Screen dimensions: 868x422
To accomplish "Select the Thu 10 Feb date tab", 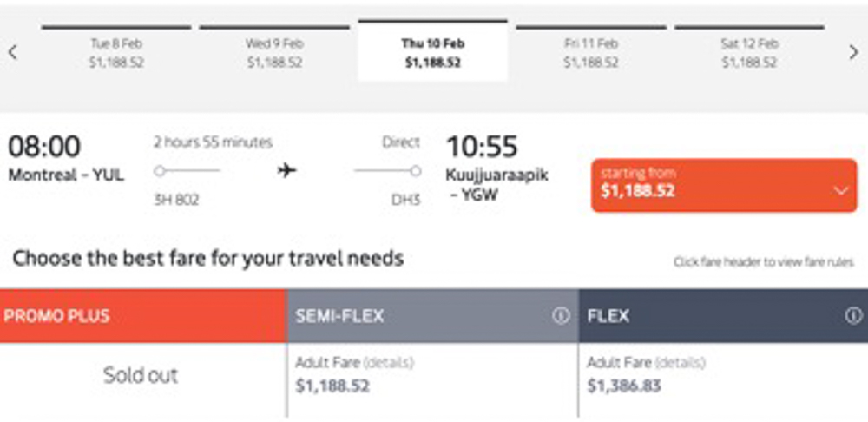I will (x=432, y=53).
